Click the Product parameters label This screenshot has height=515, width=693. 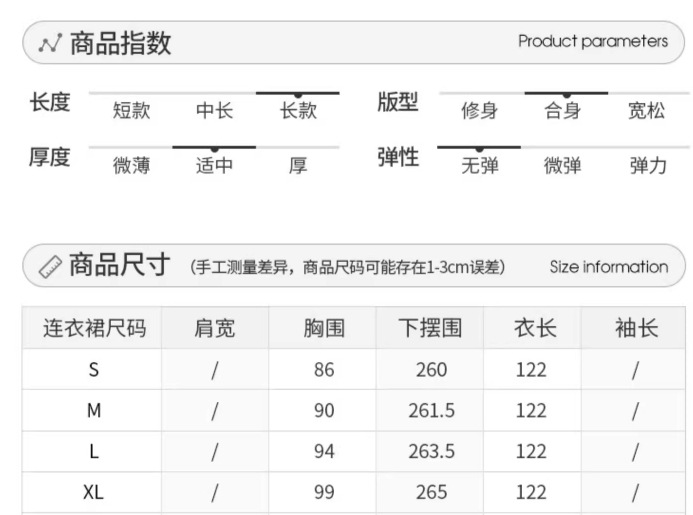tap(593, 41)
